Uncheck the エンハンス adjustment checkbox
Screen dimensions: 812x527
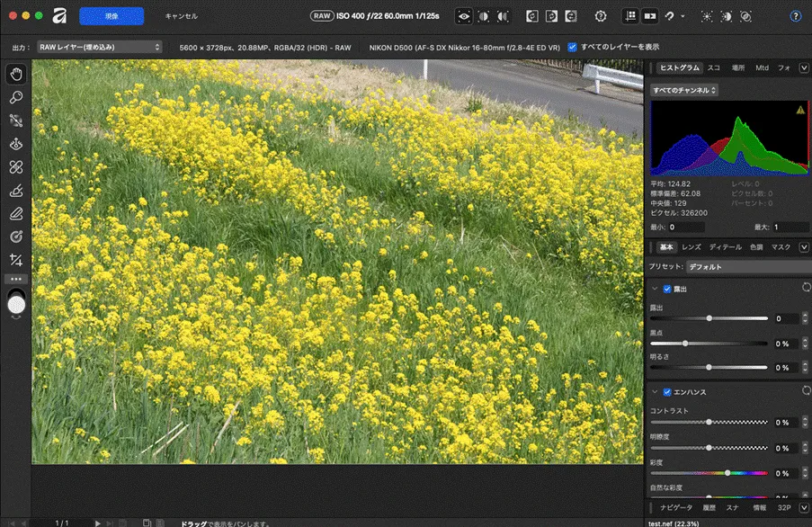pos(665,391)
